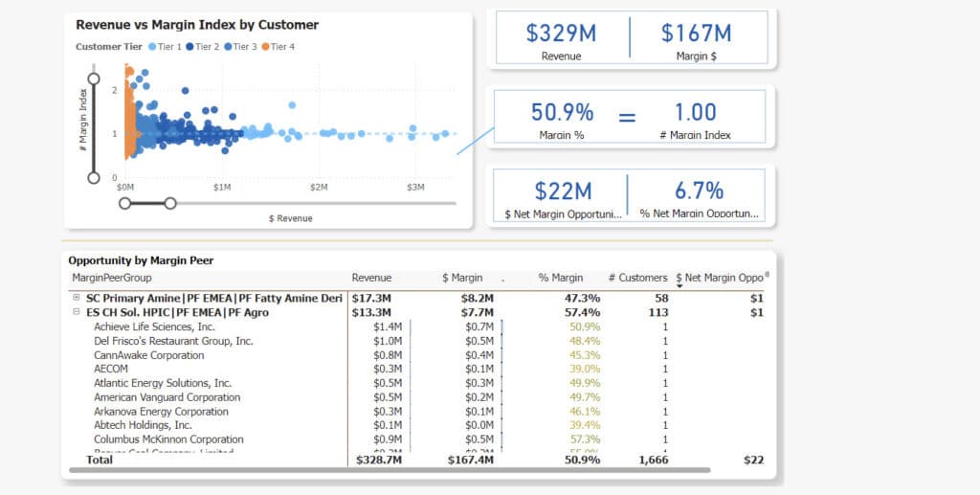Select the Tier 2 legend marker
Viewport: 980px width, 495px height.
pyautogui.click(x=189, y=47)
